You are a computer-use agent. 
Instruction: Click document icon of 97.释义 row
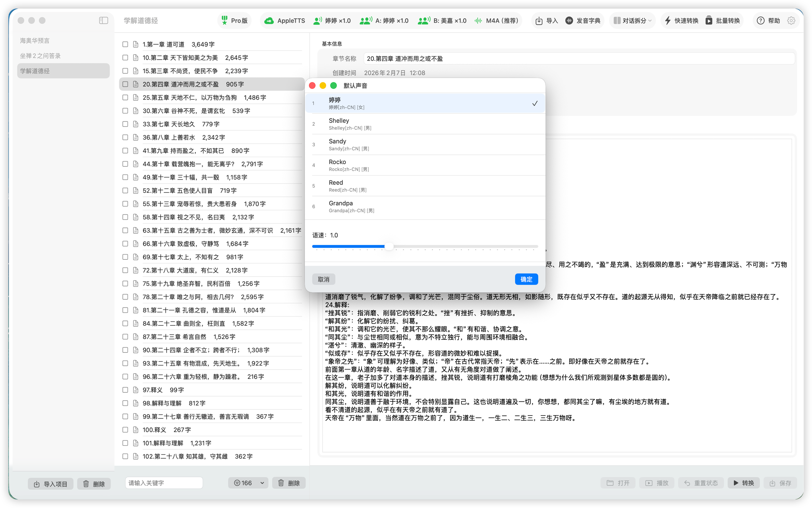coord(135,390)
